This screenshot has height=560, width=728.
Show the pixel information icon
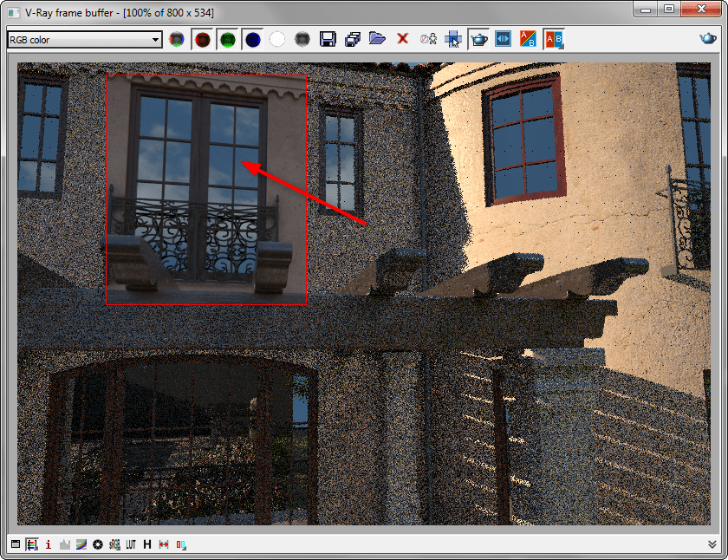48,544
